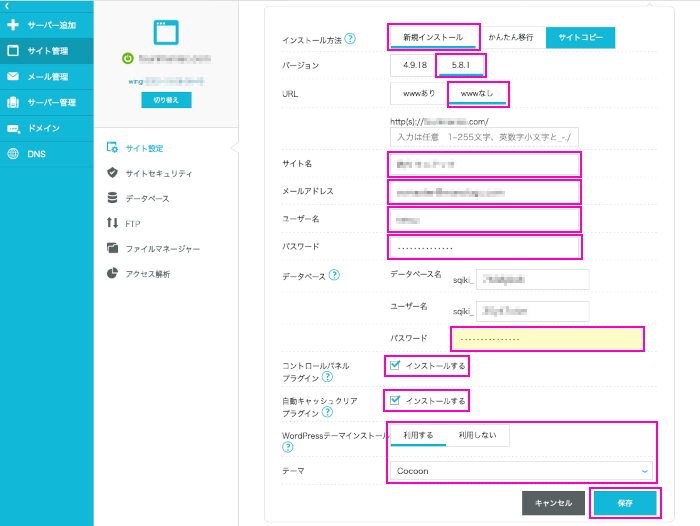
Task: Click the URL path input field
Action: coord(484,137)
